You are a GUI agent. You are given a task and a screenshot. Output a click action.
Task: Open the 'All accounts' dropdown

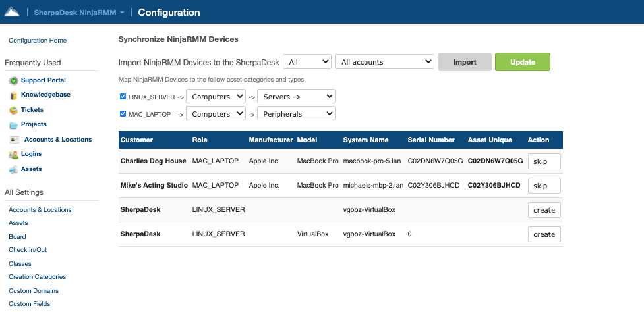tap(384, 62)
